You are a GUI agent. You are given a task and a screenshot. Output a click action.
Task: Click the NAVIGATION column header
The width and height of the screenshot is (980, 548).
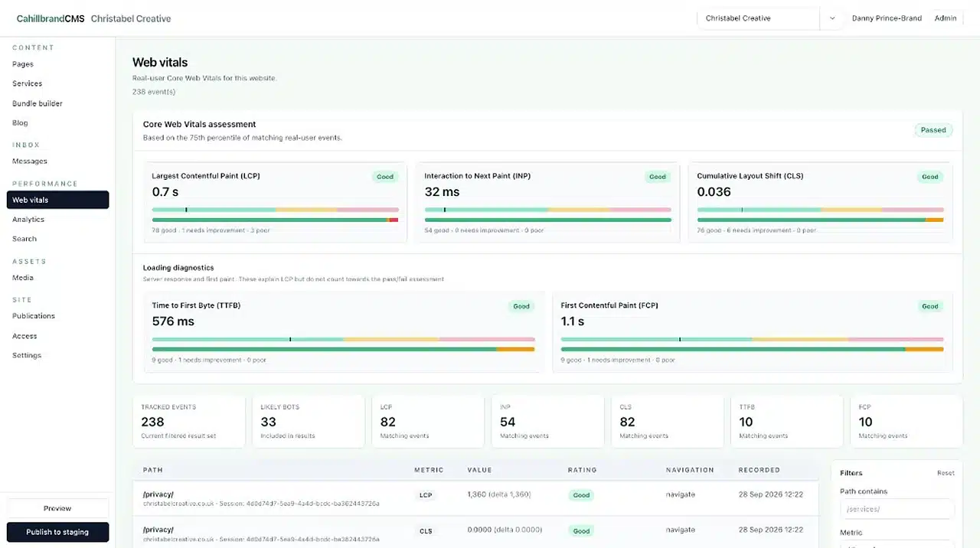(x=690, y=470)
